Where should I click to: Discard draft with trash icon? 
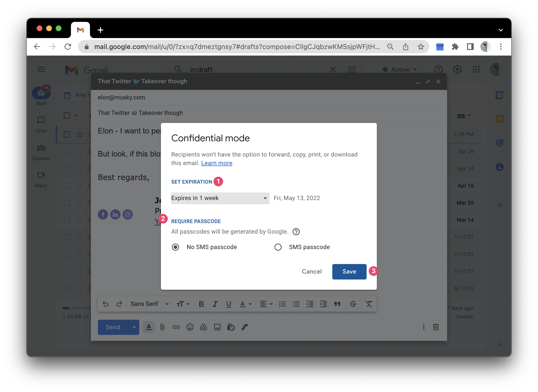(436, 327)
